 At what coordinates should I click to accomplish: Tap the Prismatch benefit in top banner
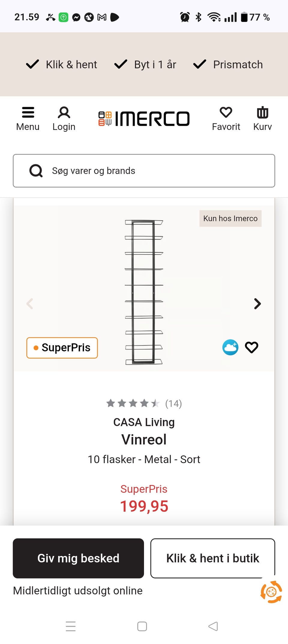point(229,65)
